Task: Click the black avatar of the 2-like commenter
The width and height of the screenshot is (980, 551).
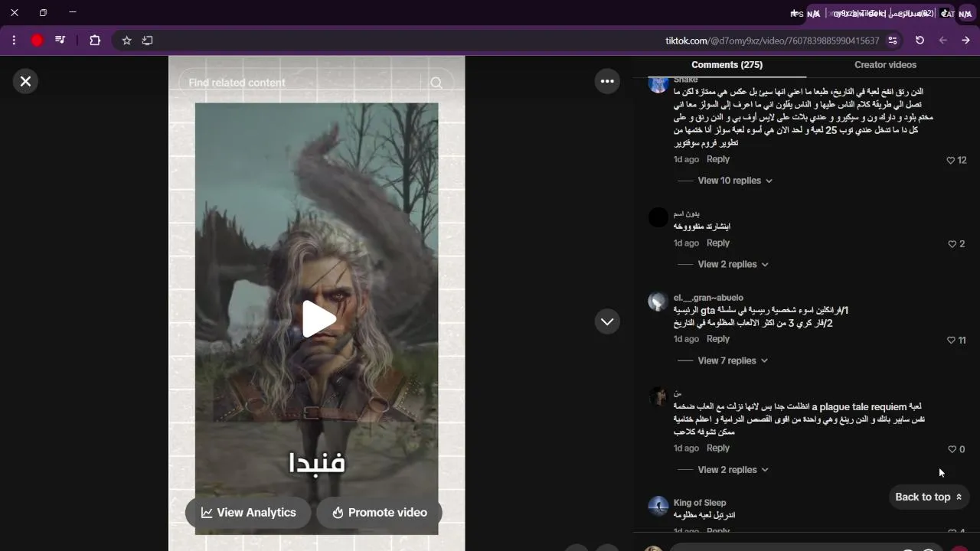Action: (x=658, y=217)
